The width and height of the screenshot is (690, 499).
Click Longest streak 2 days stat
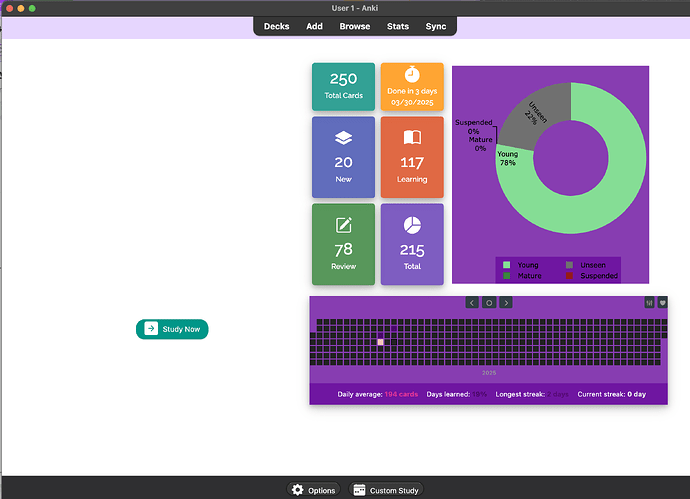[x=532, y=394]
